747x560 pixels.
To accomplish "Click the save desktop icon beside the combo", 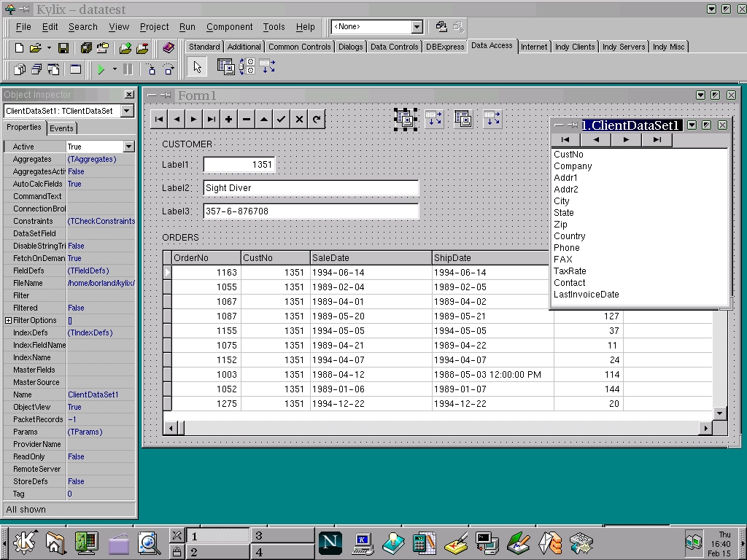I will tap(441, 27).
